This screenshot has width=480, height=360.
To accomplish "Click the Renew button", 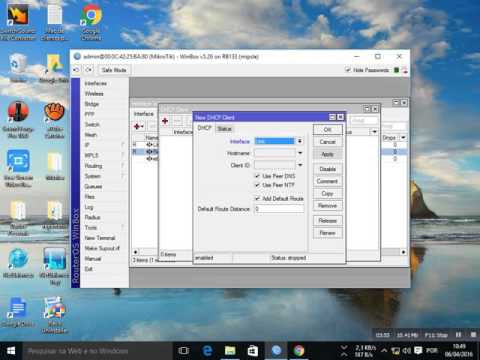I will [x=328, y=233].
